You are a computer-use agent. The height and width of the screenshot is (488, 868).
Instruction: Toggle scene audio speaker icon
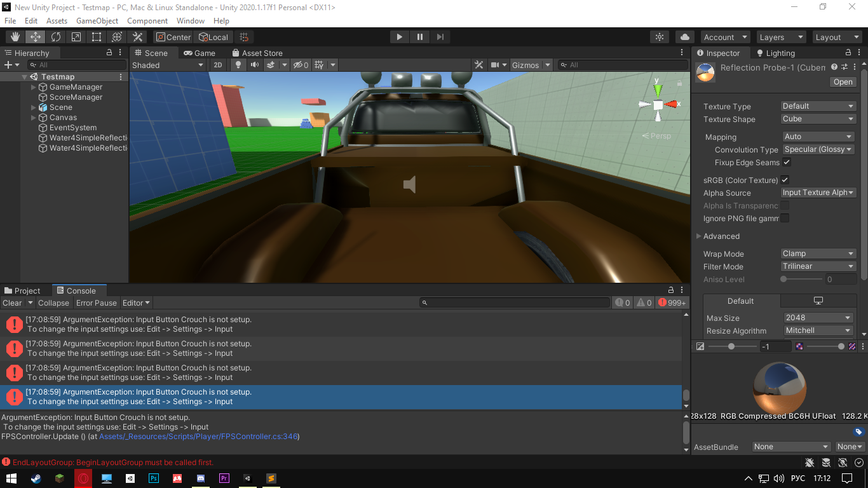(x=254, y=65)
